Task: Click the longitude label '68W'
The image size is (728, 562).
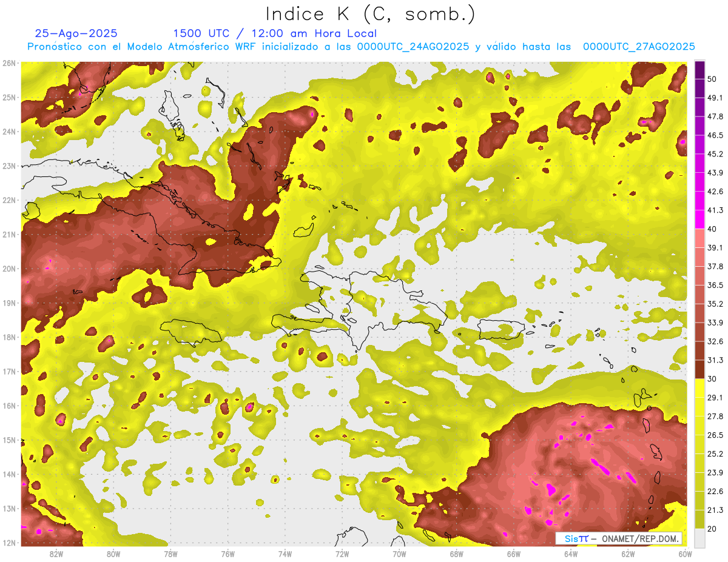Action: [x=456, y=554]
